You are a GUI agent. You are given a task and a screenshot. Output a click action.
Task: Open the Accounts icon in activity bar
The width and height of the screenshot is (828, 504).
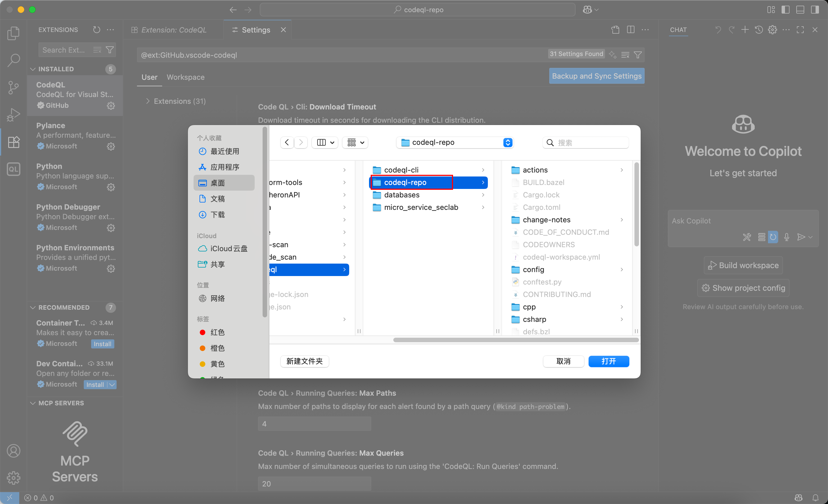(x=14, y=451)
